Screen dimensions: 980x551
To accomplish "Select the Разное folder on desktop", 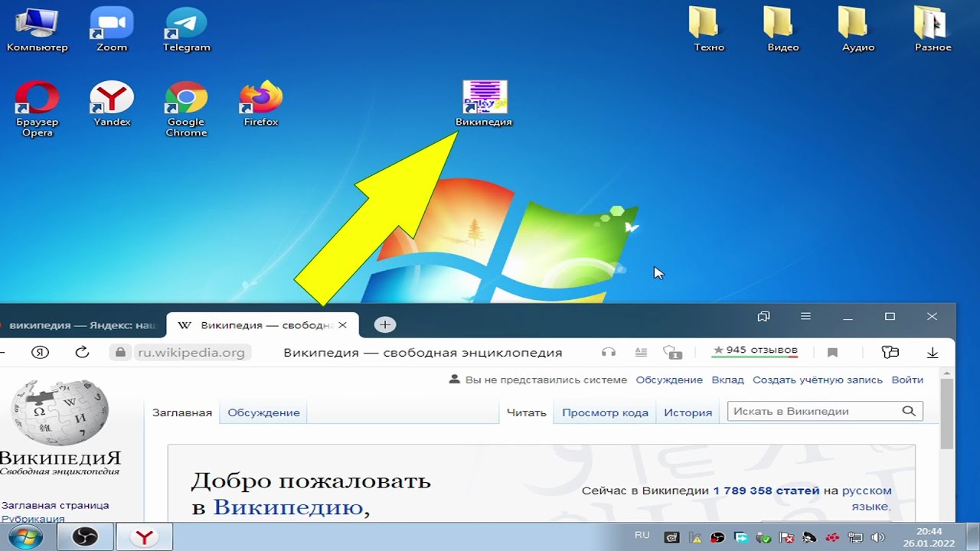I will (x=933, y=31).
